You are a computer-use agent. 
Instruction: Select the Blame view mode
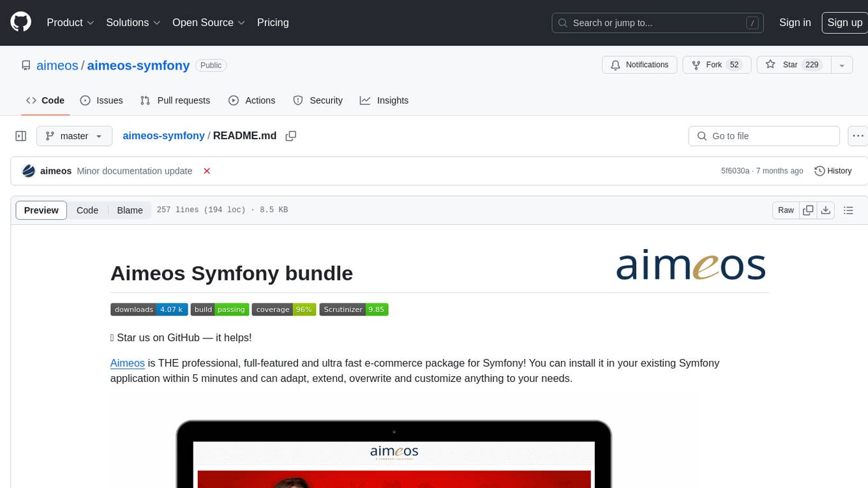point(130,210)
